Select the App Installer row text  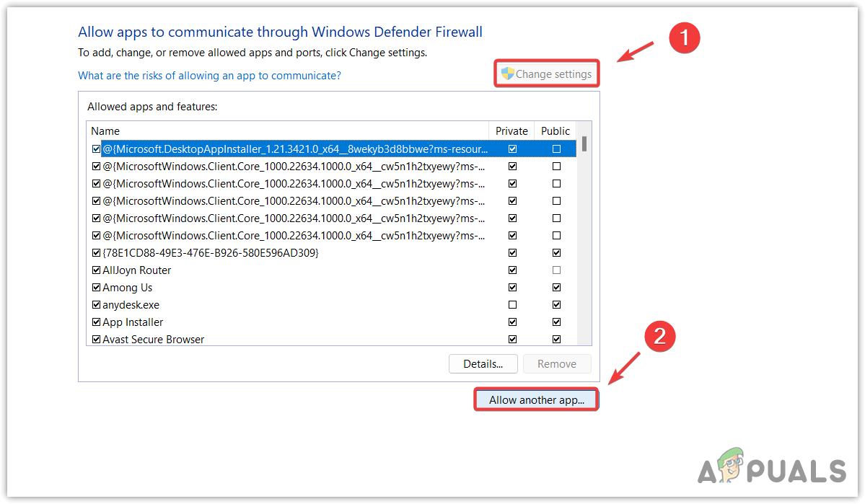click(x=133, y=322)
